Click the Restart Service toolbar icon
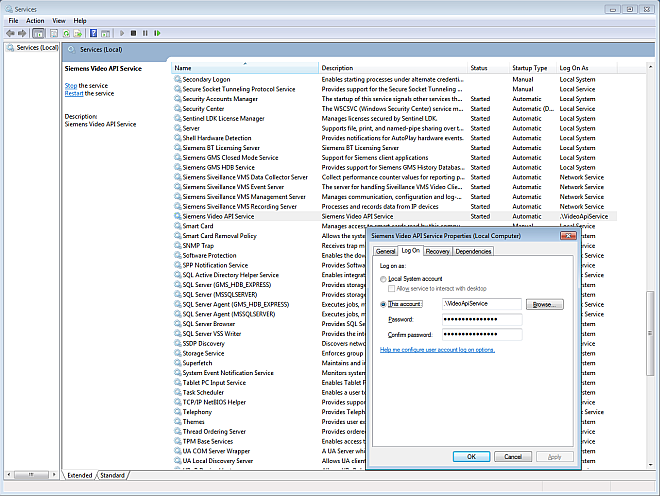 (157, 32)
